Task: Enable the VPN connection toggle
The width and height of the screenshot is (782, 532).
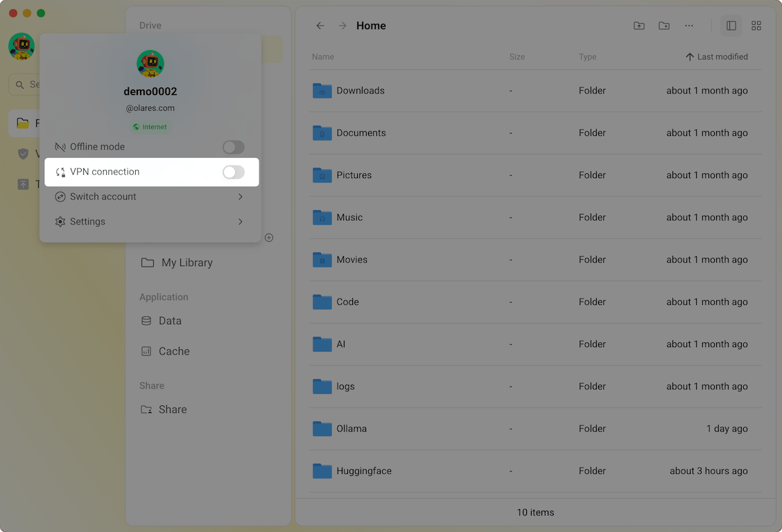Action: tap(234, 172)
